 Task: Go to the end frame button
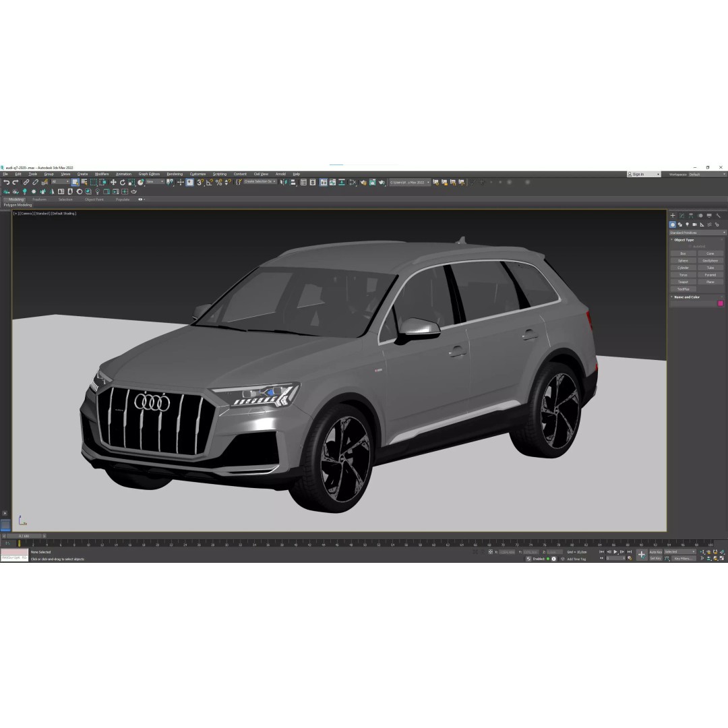click(630, 552)
